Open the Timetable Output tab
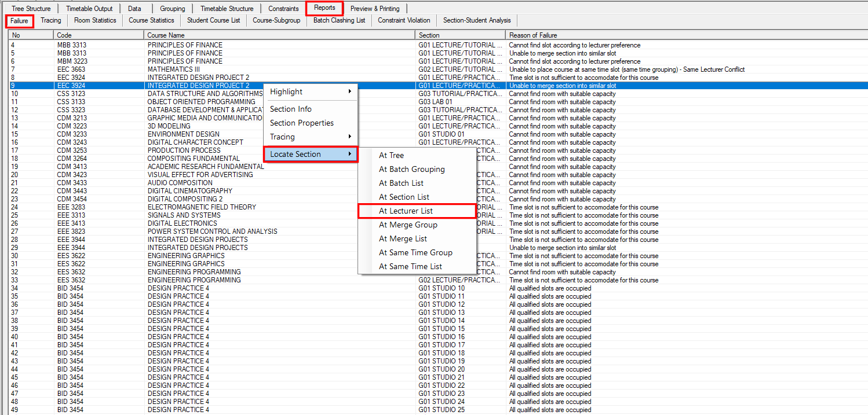 [x=89, y=9]
